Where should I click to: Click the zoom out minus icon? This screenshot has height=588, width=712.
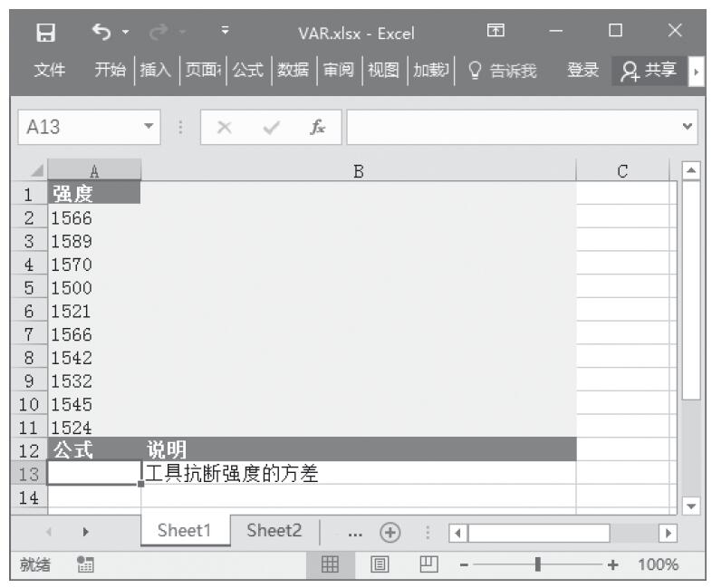pyautogui.click(x=465, y=564)
